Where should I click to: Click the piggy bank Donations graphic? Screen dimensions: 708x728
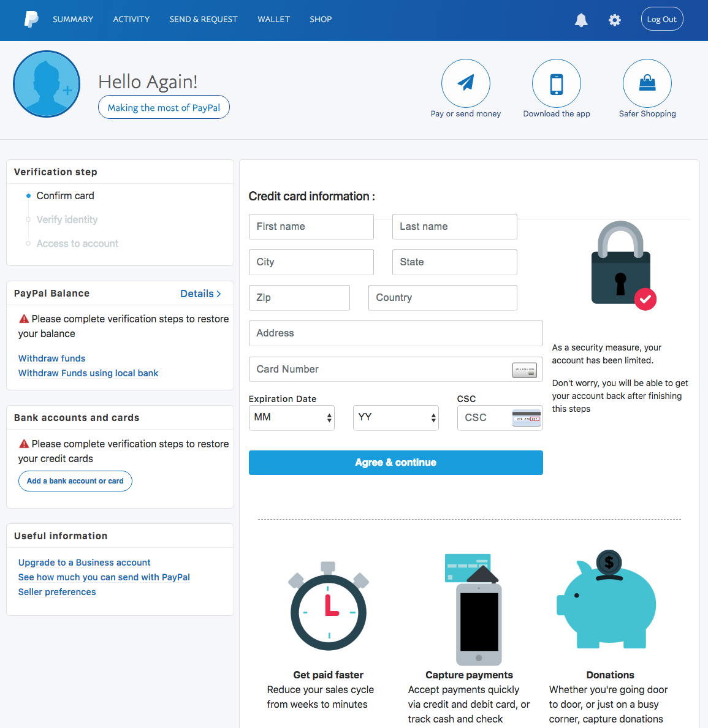[x=606, y=599]
